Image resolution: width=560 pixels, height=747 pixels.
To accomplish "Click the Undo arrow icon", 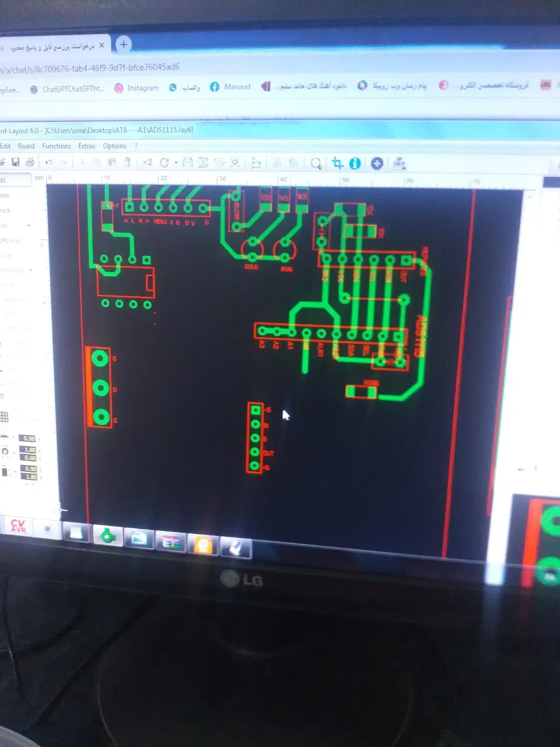I will click(x=49, y=162).
